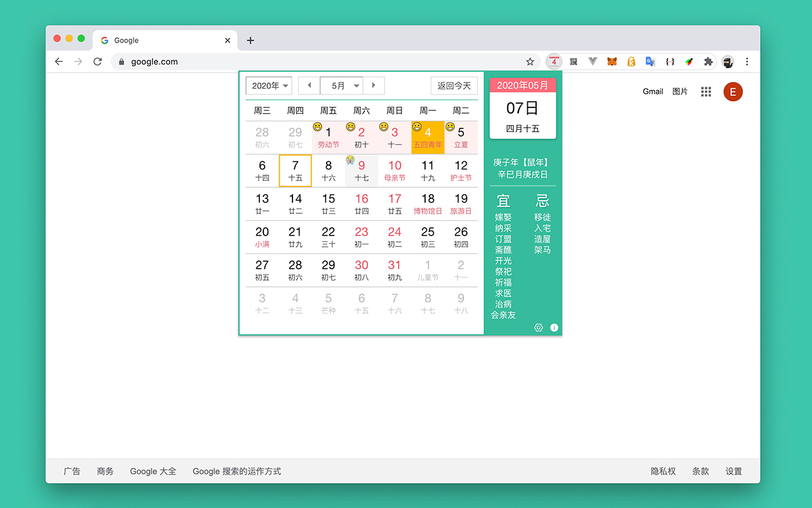Open the Google 大全 footer link
Screen dimensions: 812x508
(153, 471)
